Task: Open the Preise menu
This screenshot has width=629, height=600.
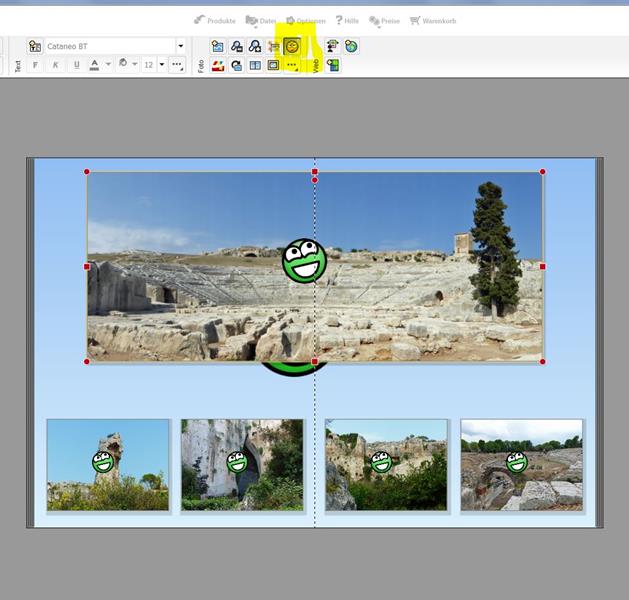Action: point(384,20)
